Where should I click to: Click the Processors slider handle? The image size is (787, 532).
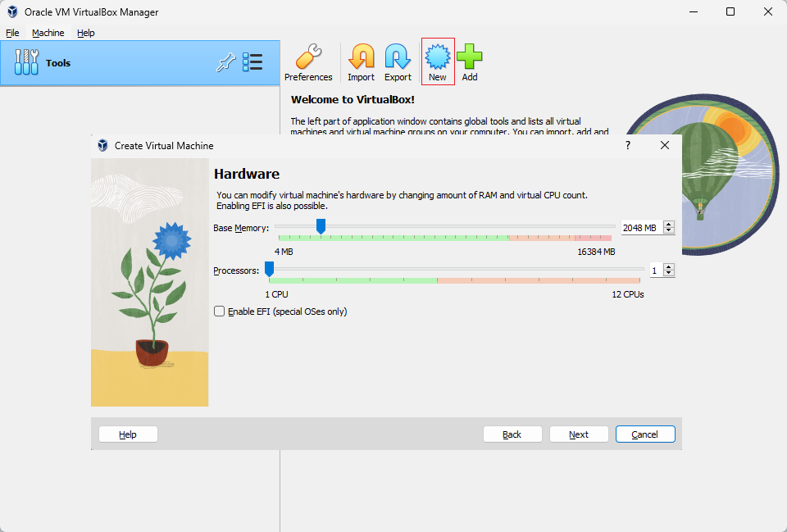[x=269, y=269]
